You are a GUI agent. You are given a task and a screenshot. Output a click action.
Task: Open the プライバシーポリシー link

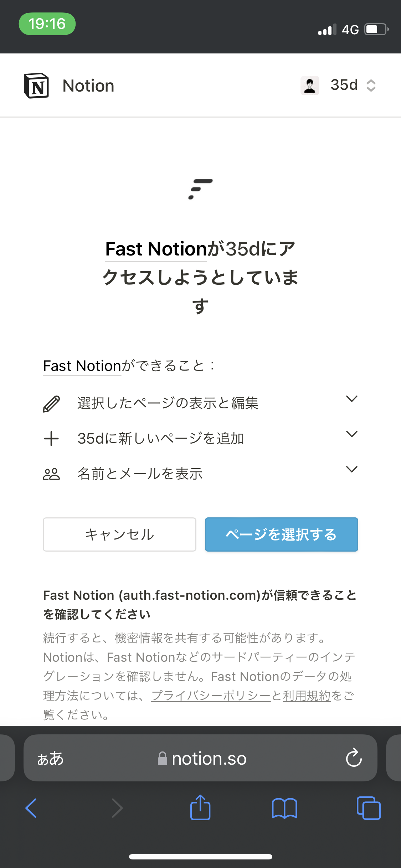211,696
